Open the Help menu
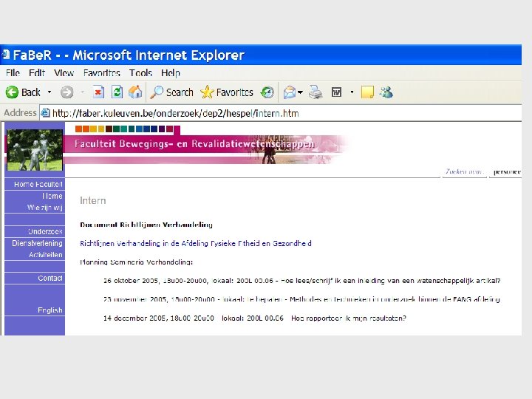The image size is (532, 399). [x=171, y=73]
